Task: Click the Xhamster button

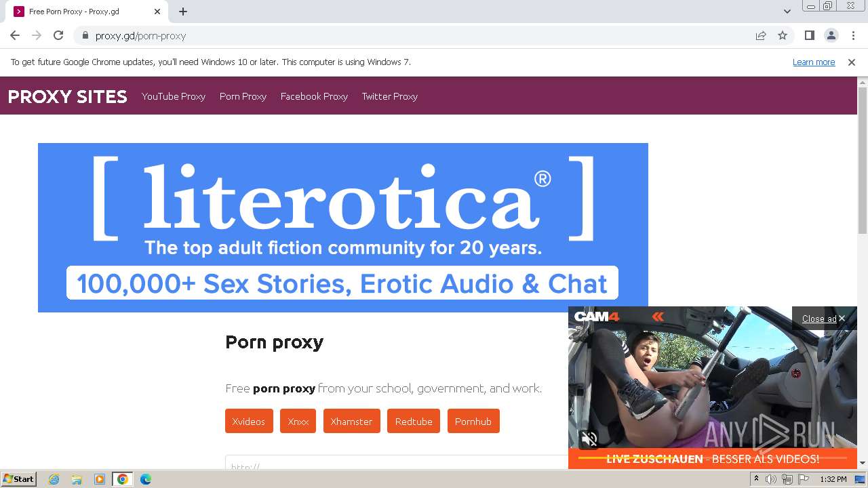Action: point(351,421)
